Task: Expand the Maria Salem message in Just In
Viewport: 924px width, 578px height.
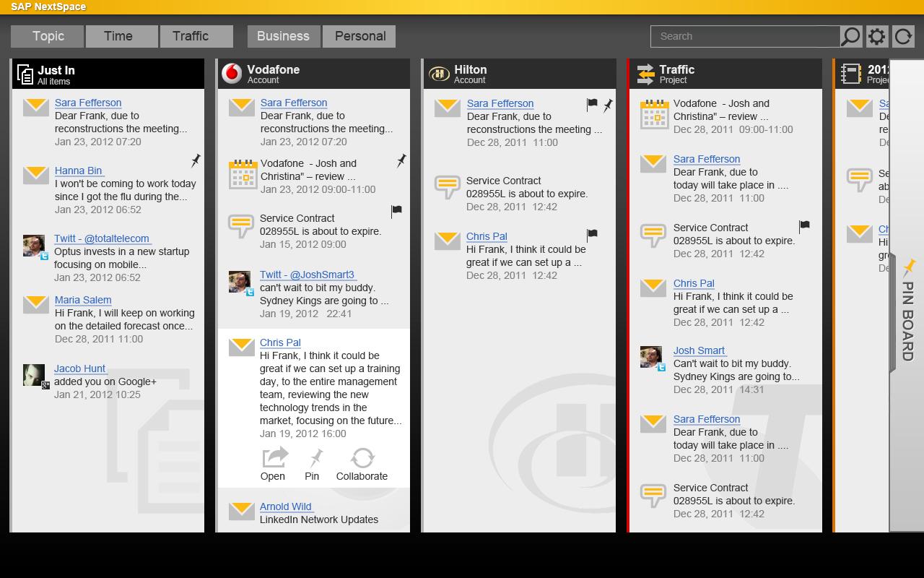Action: (x=108, y=319)
